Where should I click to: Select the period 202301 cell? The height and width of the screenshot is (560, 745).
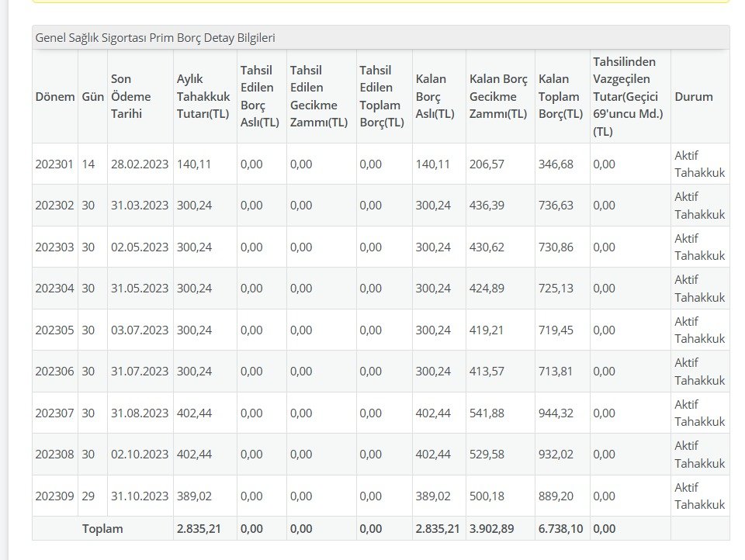pos(54,164)
